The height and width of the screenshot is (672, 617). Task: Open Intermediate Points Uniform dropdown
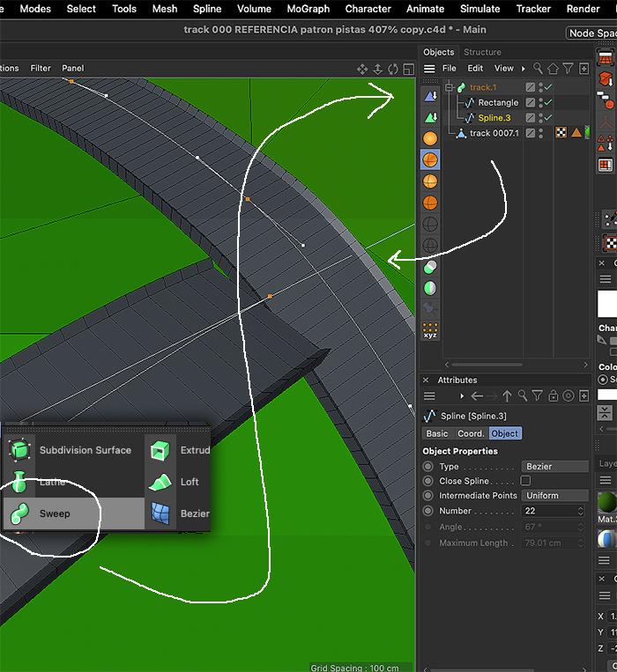point(554,496)
